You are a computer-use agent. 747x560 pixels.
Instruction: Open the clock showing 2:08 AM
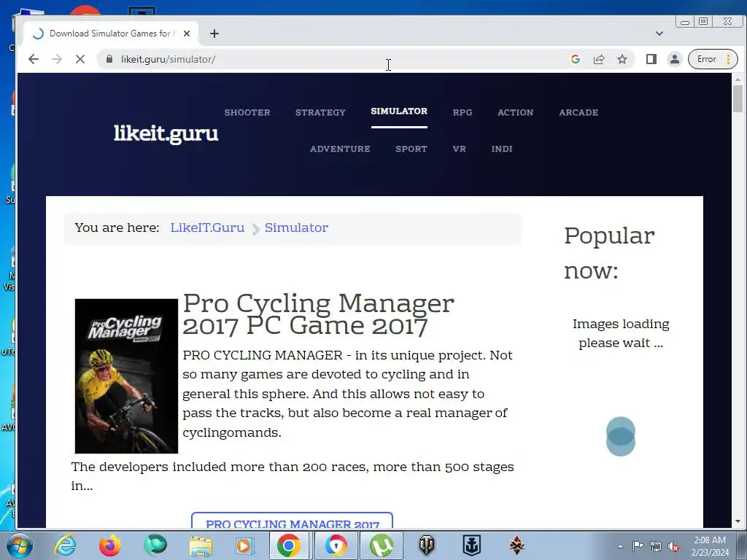710,546
